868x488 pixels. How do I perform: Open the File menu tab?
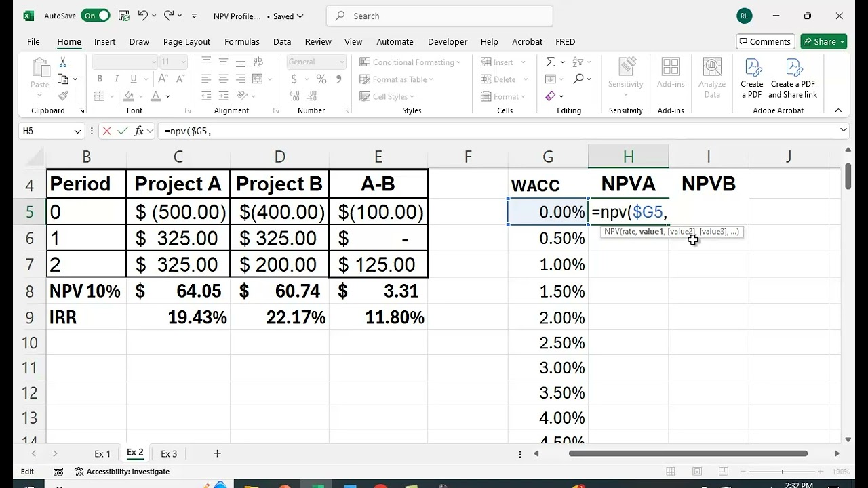coord(33,41)
